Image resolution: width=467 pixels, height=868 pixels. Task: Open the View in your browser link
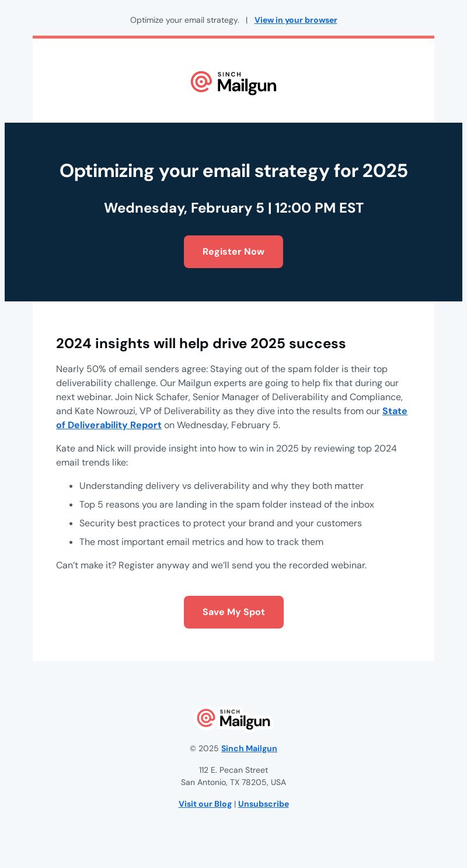pyautogui.click(x=295, y=20)
